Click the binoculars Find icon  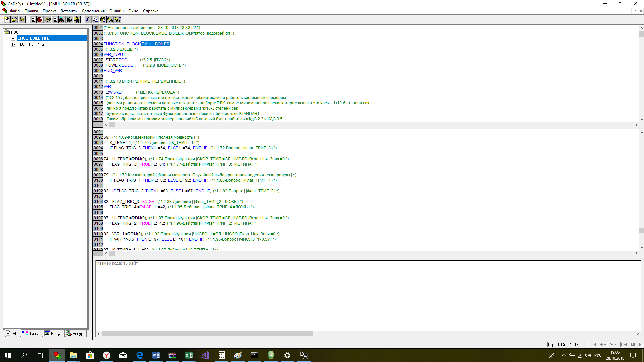110,20
